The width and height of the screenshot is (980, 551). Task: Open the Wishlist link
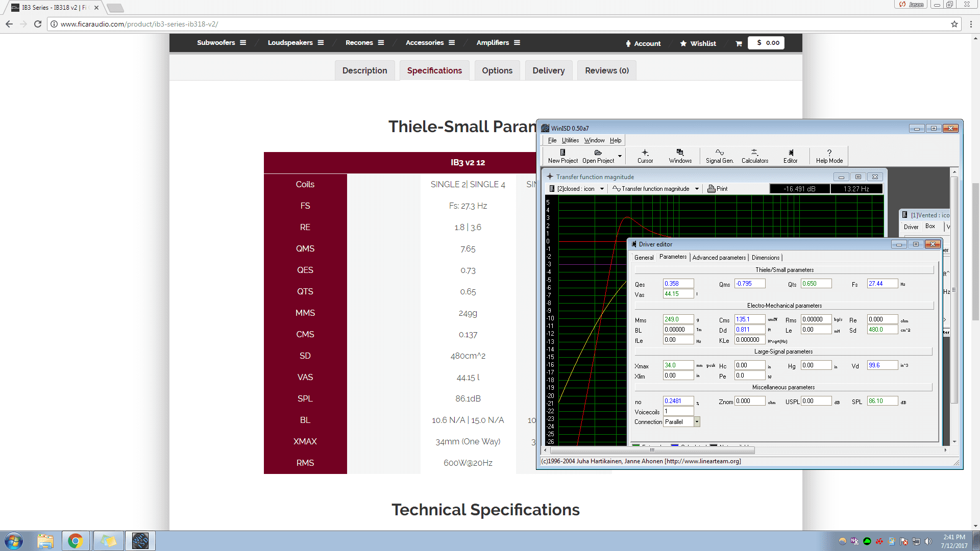click(698, 43)
